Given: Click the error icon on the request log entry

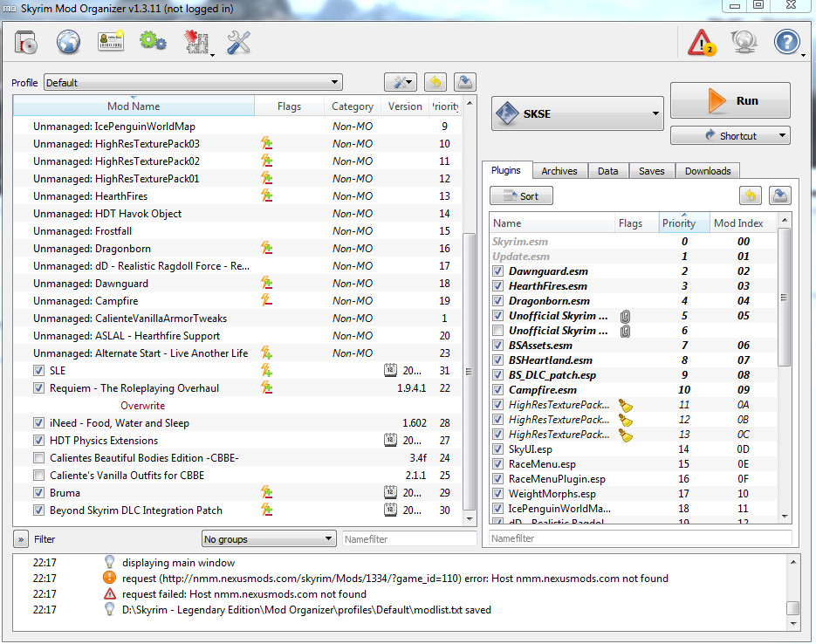Looking at the screenshot, I should 109,578.
